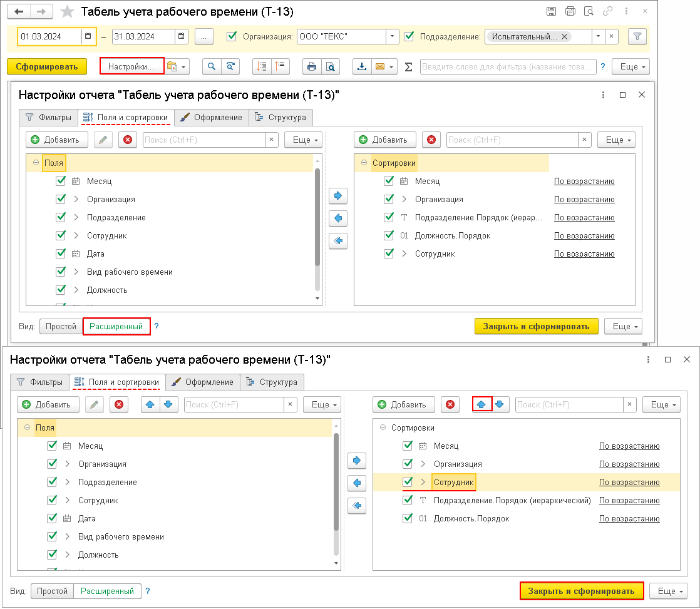This screenshot has width=700, height=609.
Task: Remove Испытательный... tag from Подразделение field
Action: [564, 36]
